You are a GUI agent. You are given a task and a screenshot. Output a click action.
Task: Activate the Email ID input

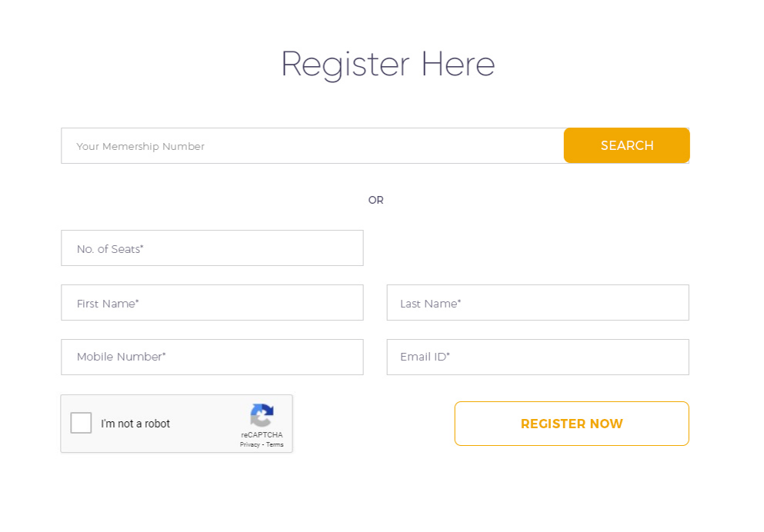pyautogui.click(x=538, y=357)
